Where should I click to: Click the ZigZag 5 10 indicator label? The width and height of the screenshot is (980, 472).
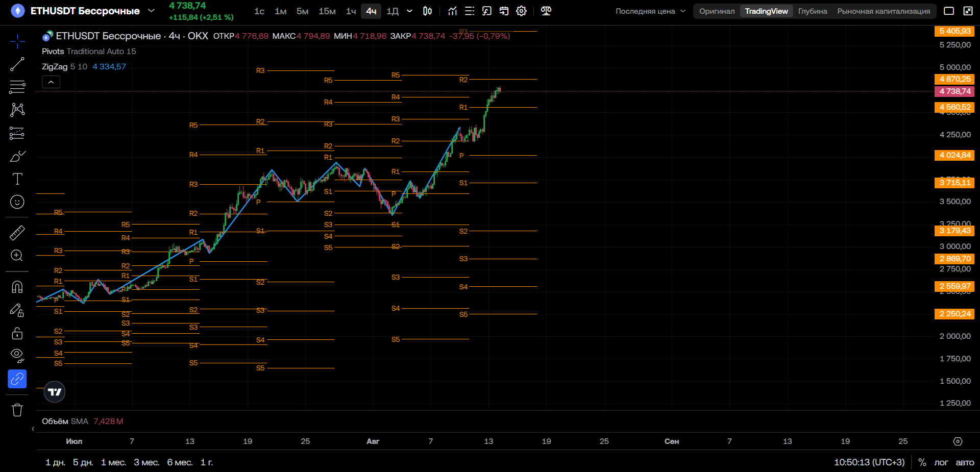click(x=64, y=67)
